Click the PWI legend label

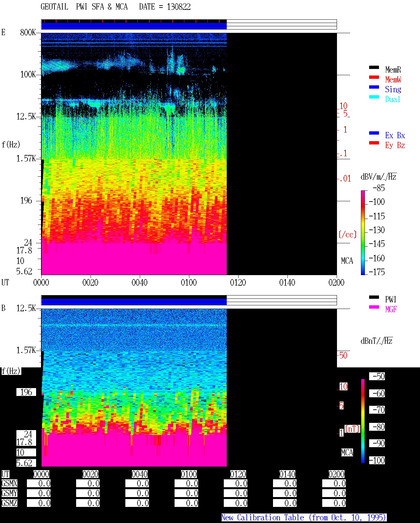point(391,299)
